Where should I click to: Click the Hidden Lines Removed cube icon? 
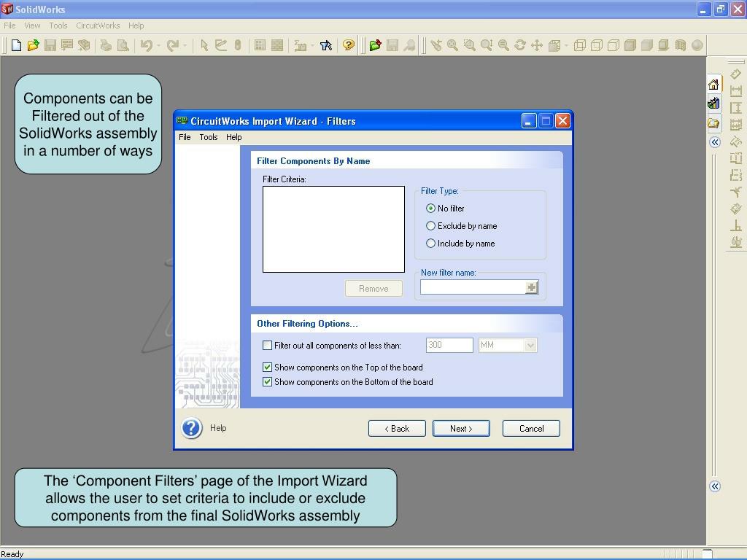click(614, 45)
